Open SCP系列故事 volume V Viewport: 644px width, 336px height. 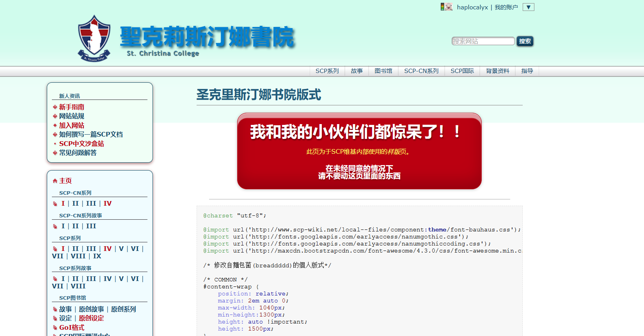[x=121, y=279]
